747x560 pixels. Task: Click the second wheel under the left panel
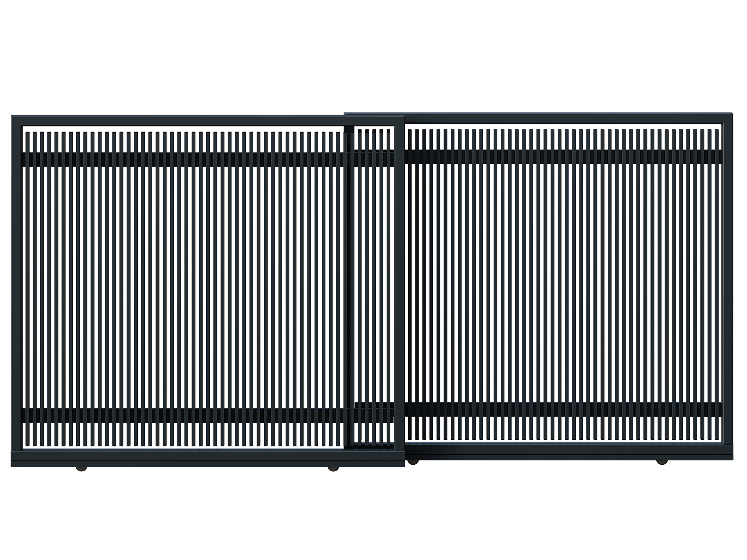pos(333,469)
